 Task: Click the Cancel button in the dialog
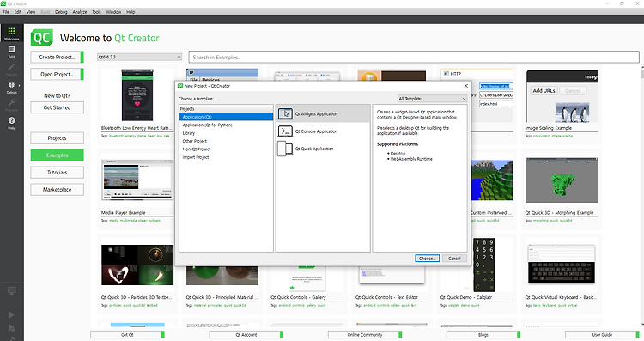[454, 259]
